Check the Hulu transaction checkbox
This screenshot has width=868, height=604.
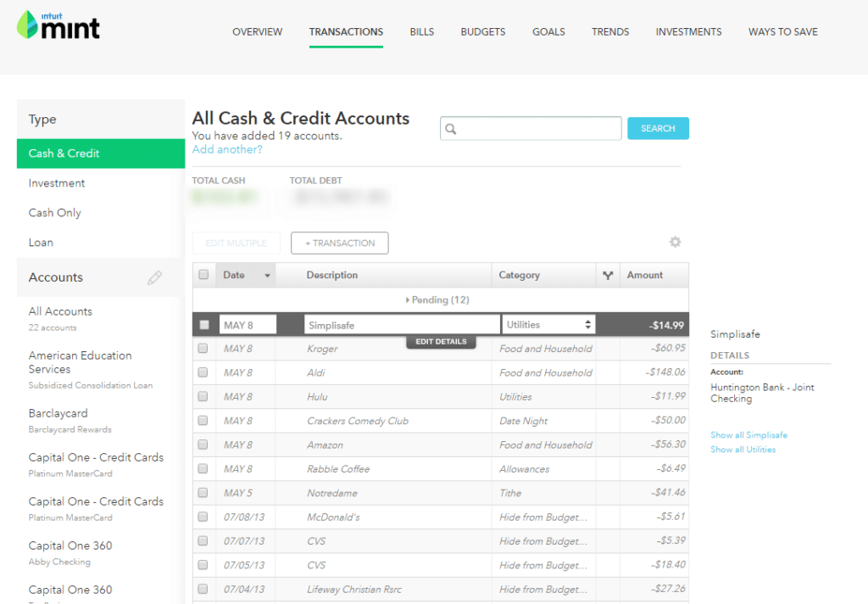tap(203, 396)
